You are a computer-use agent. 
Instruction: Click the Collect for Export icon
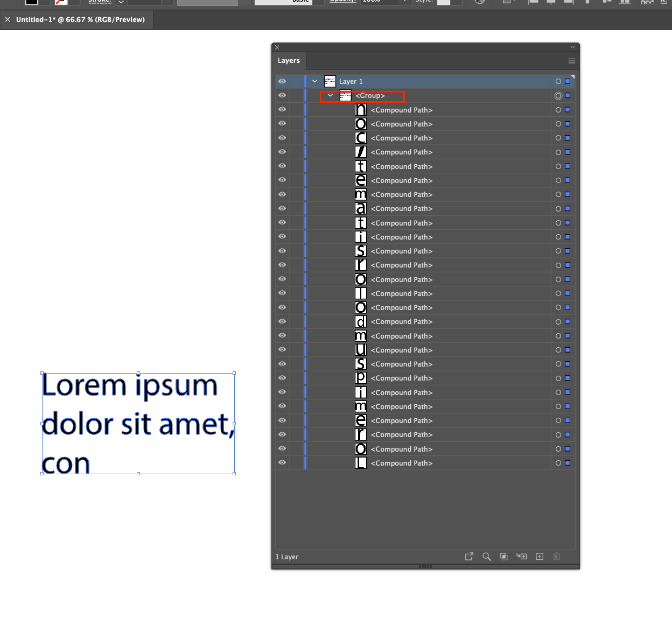(x=469, y=557)
